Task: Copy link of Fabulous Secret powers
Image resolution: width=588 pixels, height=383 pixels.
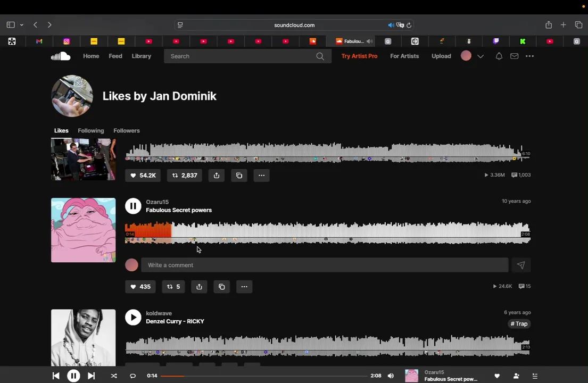Action: coord(221,287)
